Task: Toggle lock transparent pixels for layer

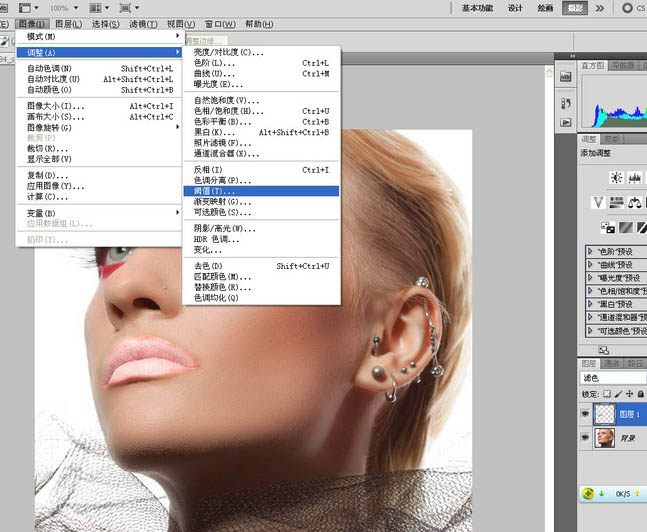Action: [x=607, y=394]
